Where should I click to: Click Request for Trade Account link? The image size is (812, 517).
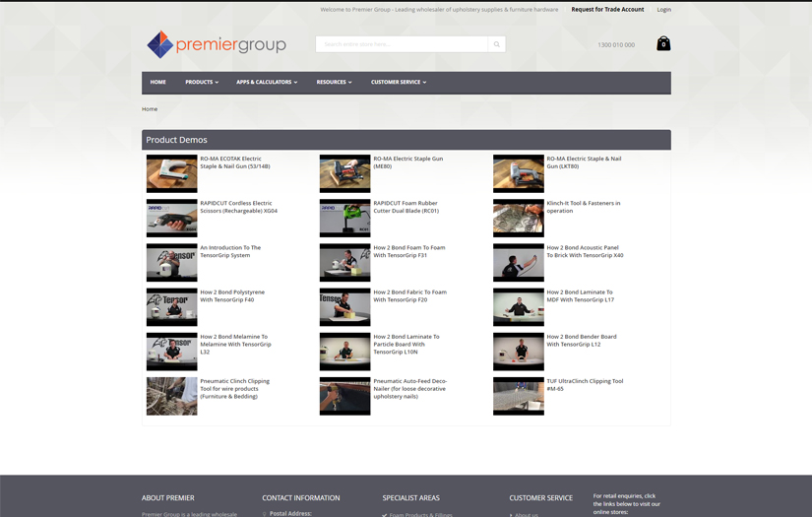click(x=607, y=9)
